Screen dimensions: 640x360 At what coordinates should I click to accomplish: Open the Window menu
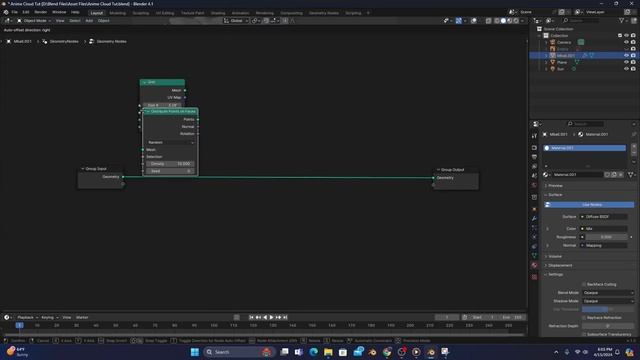[x=59, y=12]
